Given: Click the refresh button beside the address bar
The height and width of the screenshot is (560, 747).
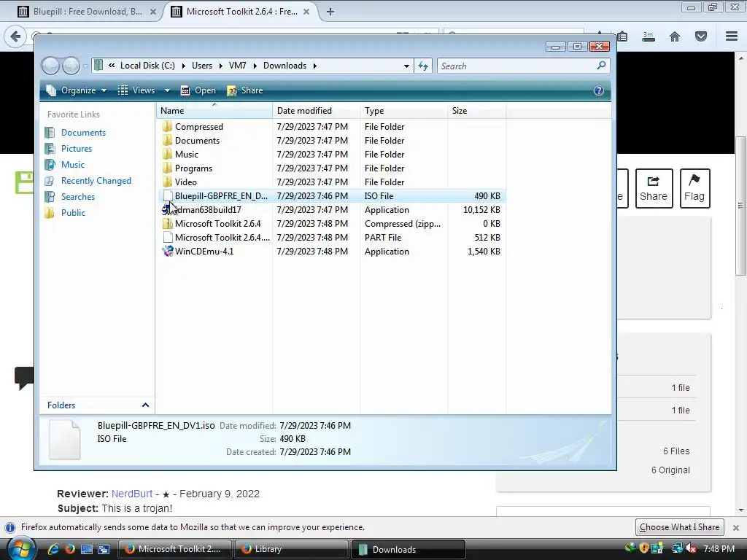Looking at the screenshot, I should (x=423, y=66).
